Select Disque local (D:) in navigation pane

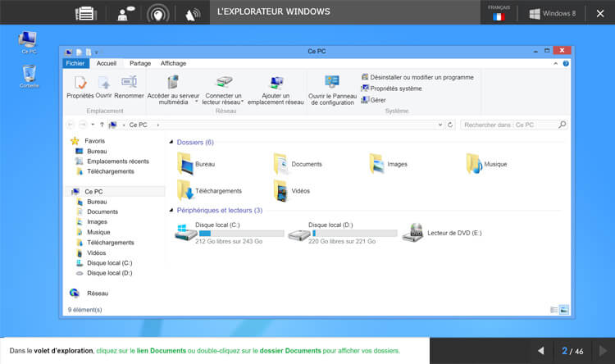109,273
